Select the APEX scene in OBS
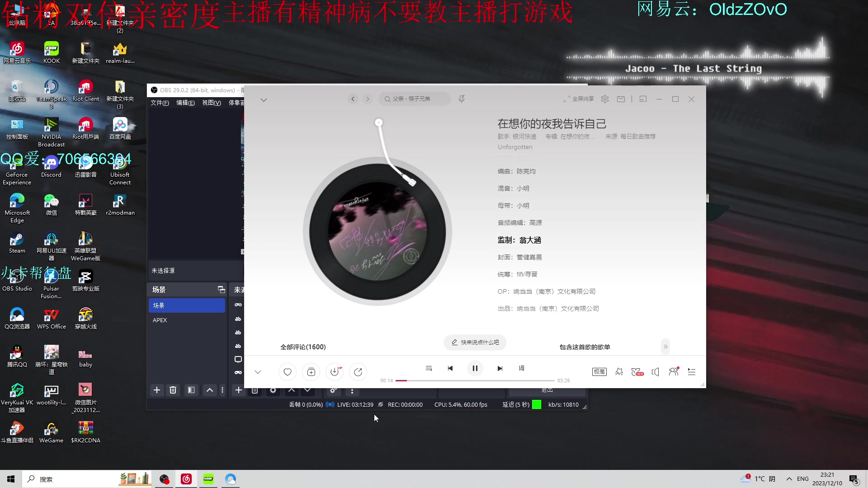This screenshot has height=488, width=868. (x=187, y=320)
